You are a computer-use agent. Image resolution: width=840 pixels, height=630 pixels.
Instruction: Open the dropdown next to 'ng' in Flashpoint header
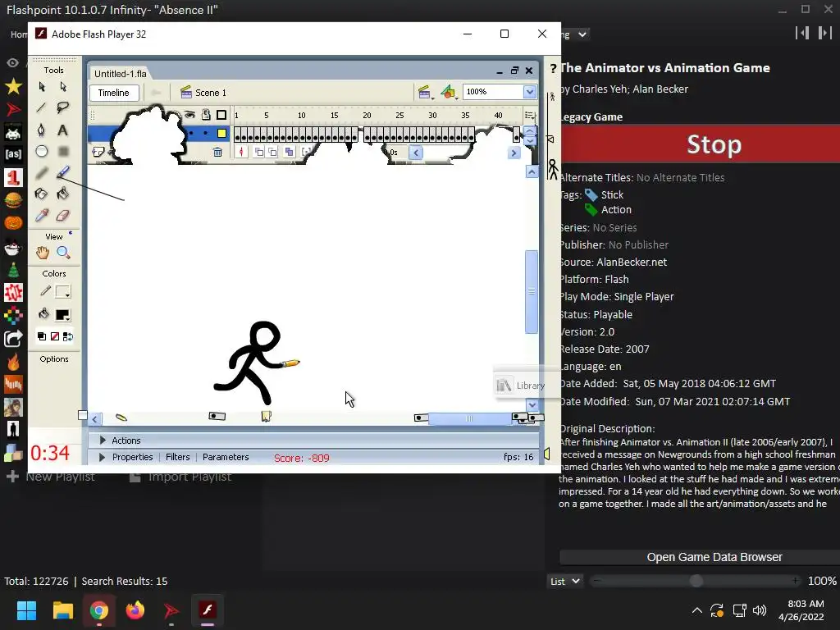coord(582,34)
